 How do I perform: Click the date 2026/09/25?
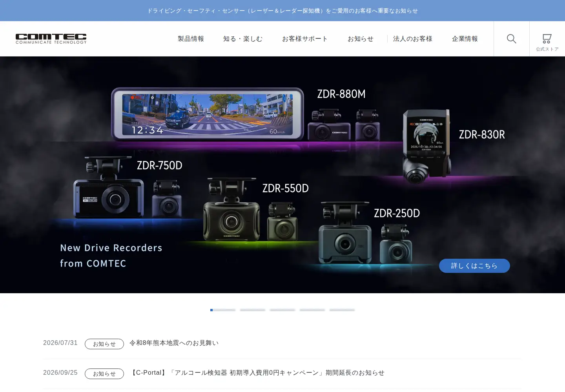pos(60,373)
